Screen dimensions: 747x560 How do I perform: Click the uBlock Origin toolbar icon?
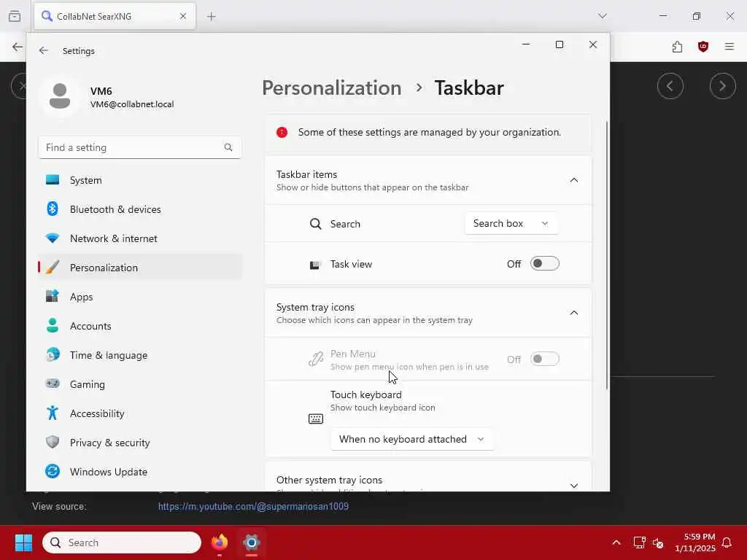(x=703, y=47)
